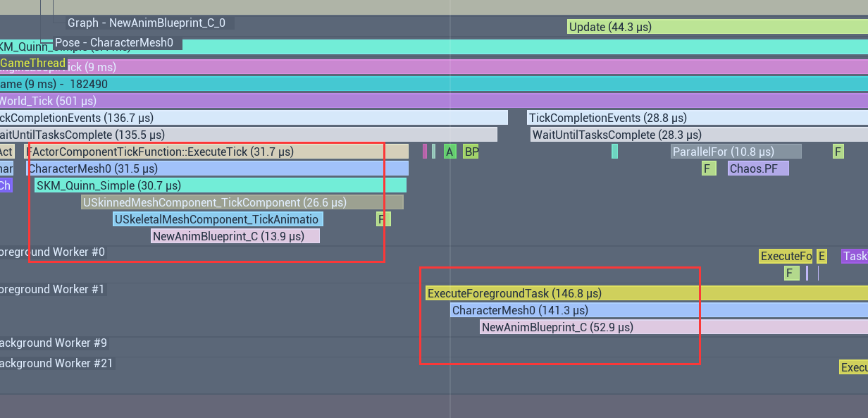The height and width of the screenshot is (418, 868).
Task: Select the NewAnimBlueprint_C (52.9 µs) event
Action: (674, 327)
